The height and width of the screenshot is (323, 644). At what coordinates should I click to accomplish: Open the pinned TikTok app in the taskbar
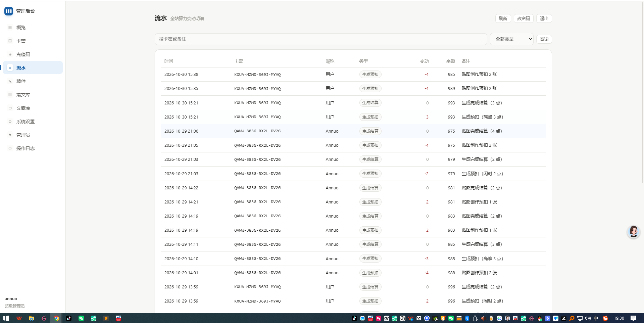coord(69,318)
